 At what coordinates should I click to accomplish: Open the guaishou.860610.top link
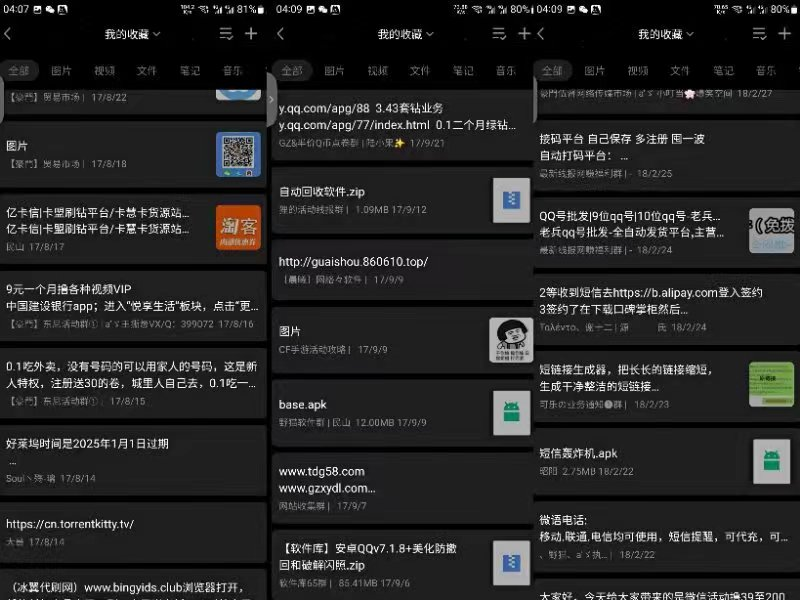click(353, 262)
